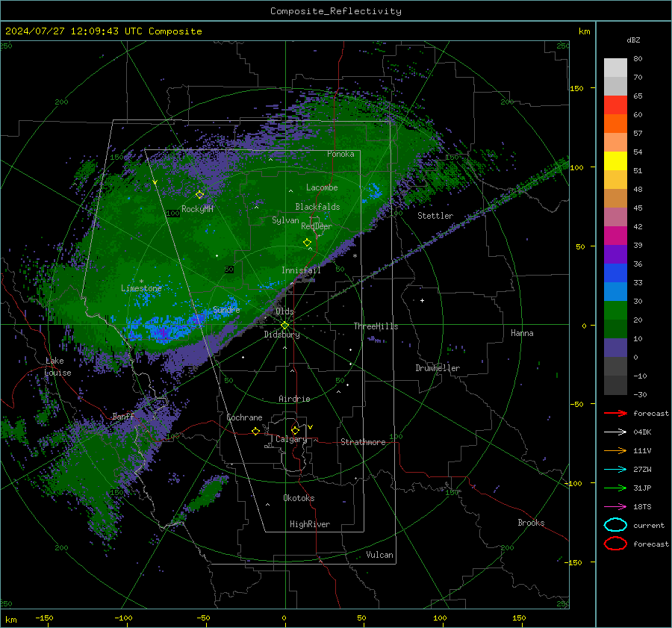Image resolution: width=672 pixels, height=628 pixels.
Task: Click the Banff label
Action: coord(123,416)
